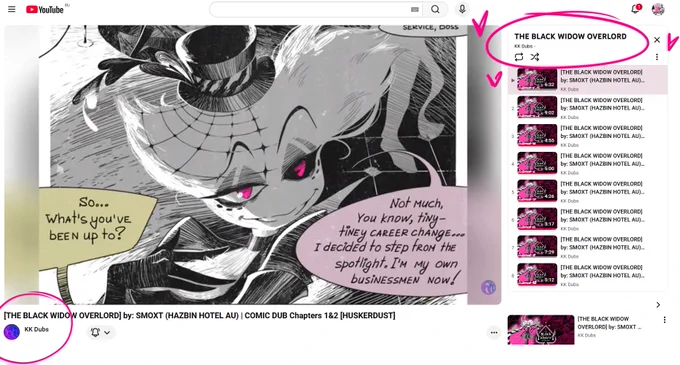680x365 pixels.
Task: Open the subscription notification bell dropdown
Action: 101,332
